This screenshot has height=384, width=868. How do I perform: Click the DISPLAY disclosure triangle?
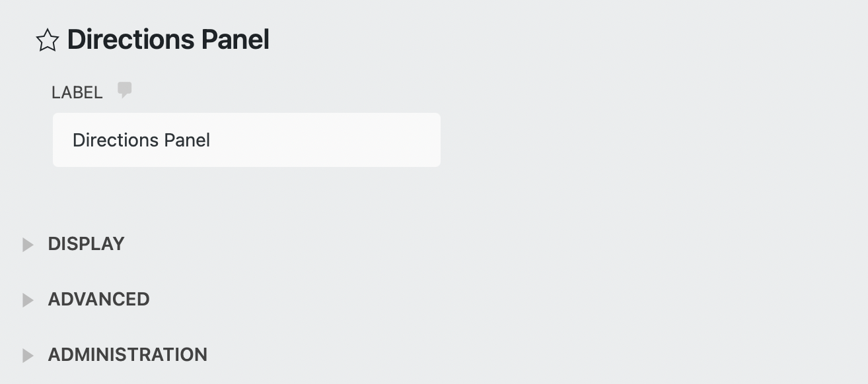pyautogui.click(x=28, y=243)
